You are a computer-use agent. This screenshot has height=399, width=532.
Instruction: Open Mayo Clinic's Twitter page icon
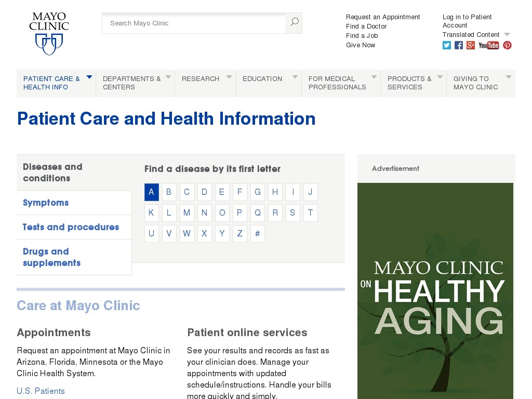tap(447, 45)
